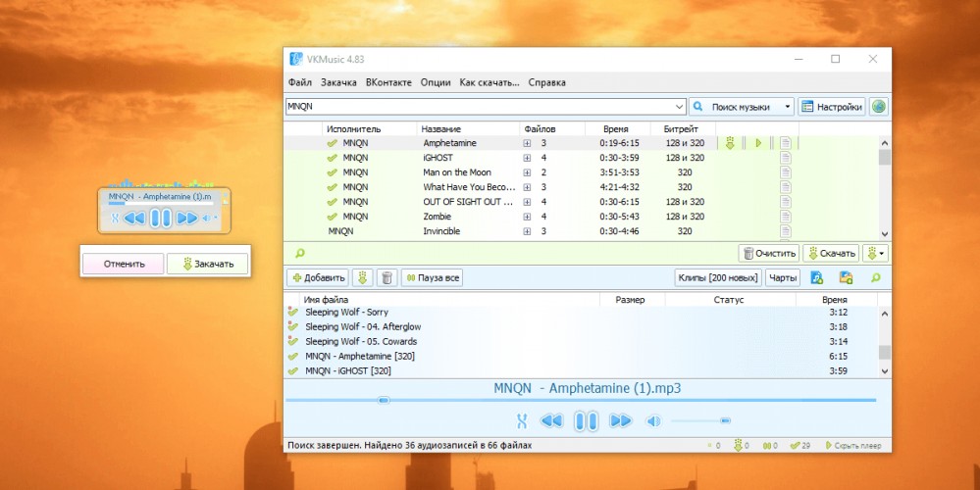Open the Закачка menu
Viewport: 980px width, 490px height.
(x=338, y=82)
